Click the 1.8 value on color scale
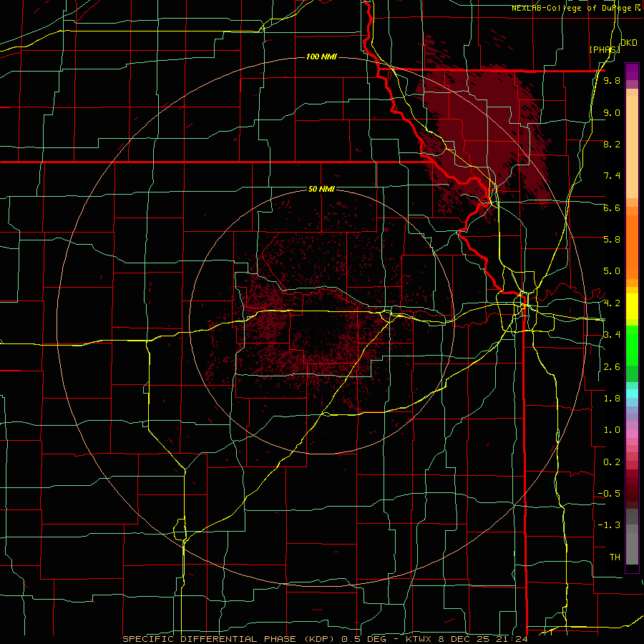The width and height of the screenshot is (644, 644). click(612, 399)
